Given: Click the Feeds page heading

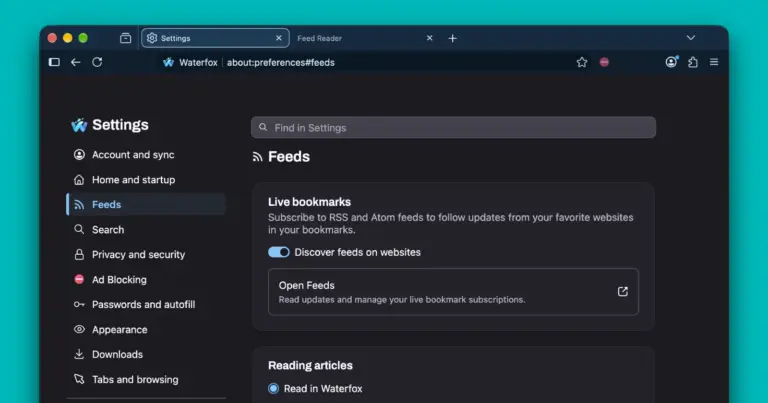Looking at the screenshot, I should [x=289, y=157].
